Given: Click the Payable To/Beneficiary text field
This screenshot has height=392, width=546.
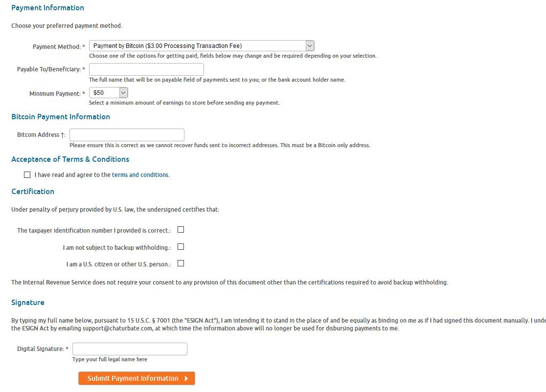Looking at the screenshot, I should (x=146, y=69).
